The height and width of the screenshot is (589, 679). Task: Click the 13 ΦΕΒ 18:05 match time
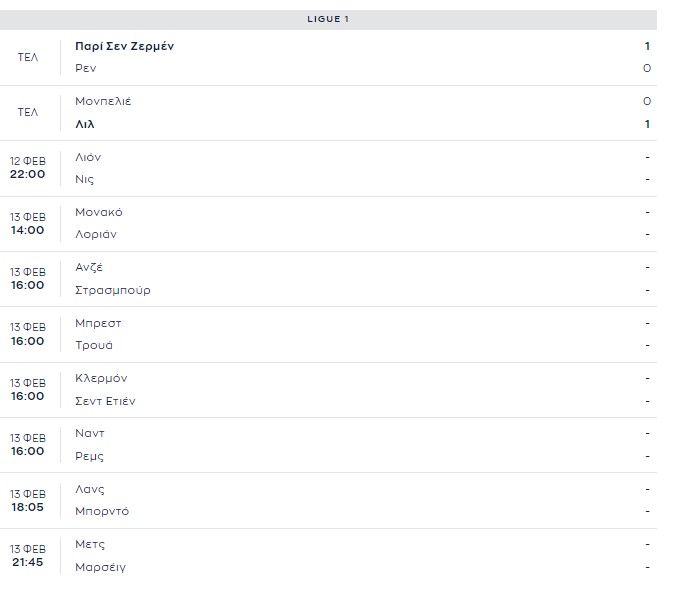[x=28, y=500]
